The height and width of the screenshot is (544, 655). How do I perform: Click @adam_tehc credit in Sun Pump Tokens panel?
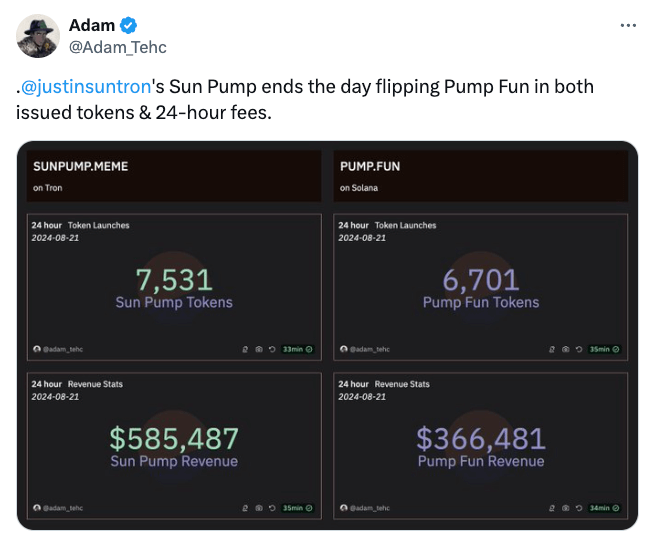point(58,349)
